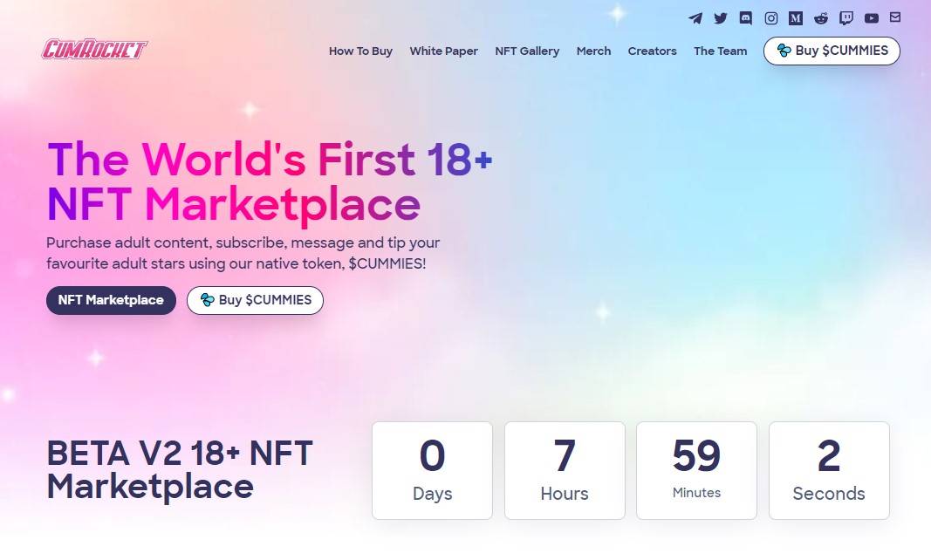Click the Seconds countdown box
Image resolution: width=931 pixels, height=560 pixels.
pyautogui.click(x=829, y=471)
